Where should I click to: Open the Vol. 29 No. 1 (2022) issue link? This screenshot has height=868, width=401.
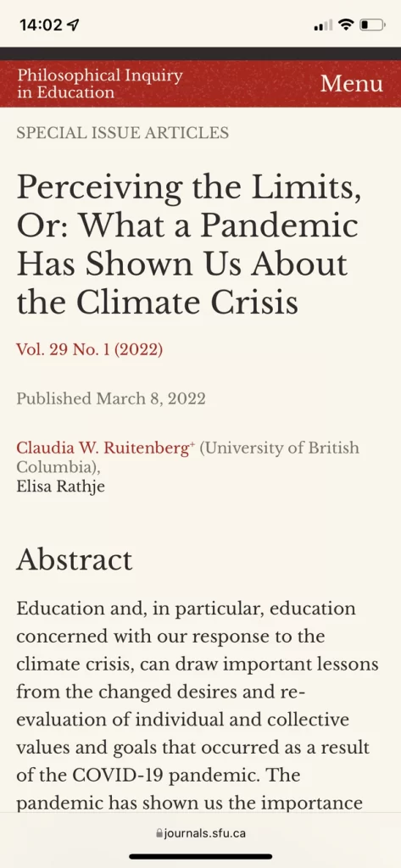tap(90, 350)
